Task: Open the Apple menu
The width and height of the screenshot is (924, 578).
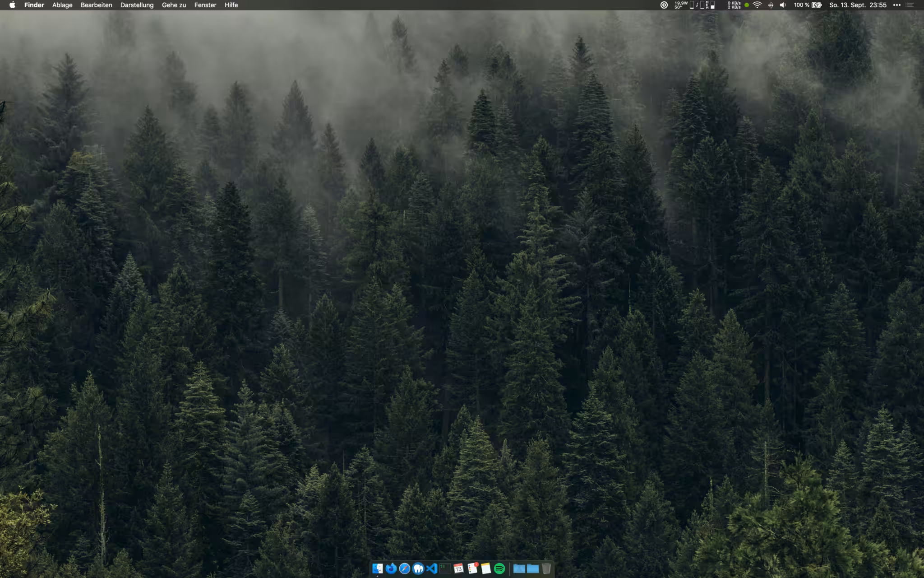Action: (12, 5)
